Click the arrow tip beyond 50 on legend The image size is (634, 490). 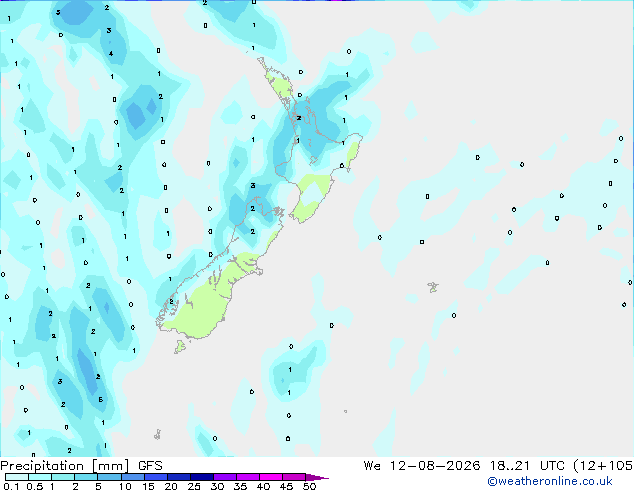(x=317, y=477)
